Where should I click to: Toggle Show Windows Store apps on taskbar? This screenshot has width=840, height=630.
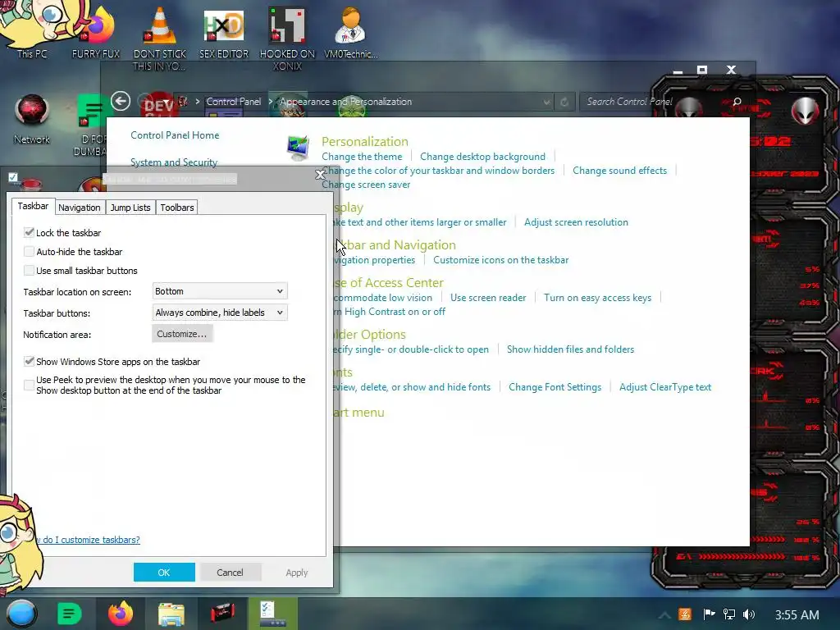point(29,361)
